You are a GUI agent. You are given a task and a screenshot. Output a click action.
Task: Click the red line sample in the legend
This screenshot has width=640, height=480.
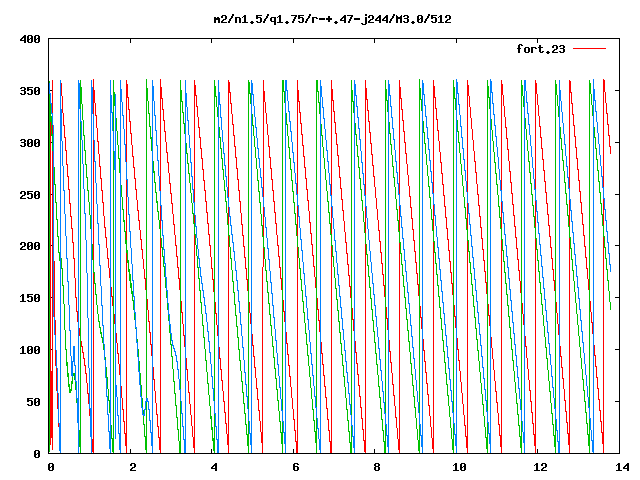pos(589,49)
